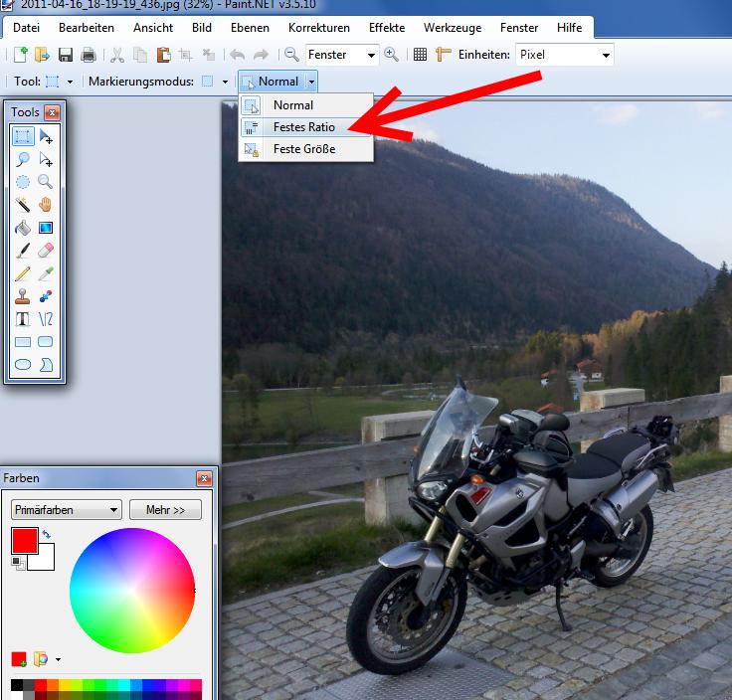732x700 pixels.
Task: Click the Save disk icon
Action: coord(66,55)
